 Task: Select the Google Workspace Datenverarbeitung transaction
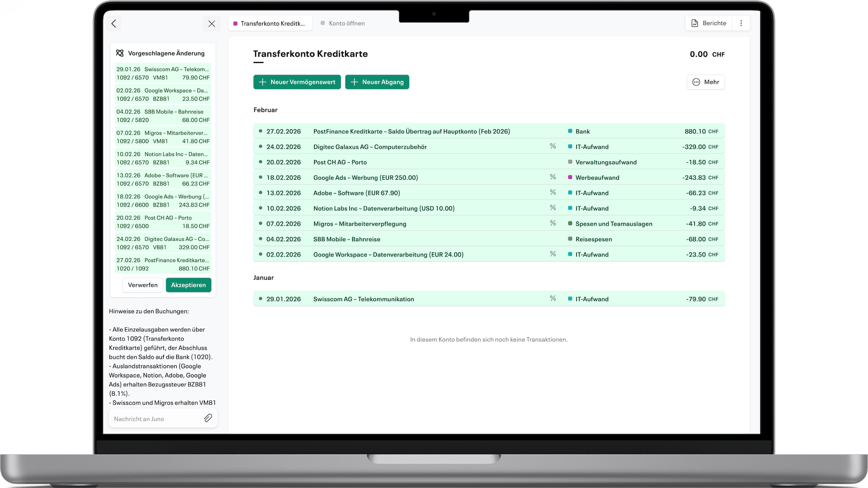489,254
